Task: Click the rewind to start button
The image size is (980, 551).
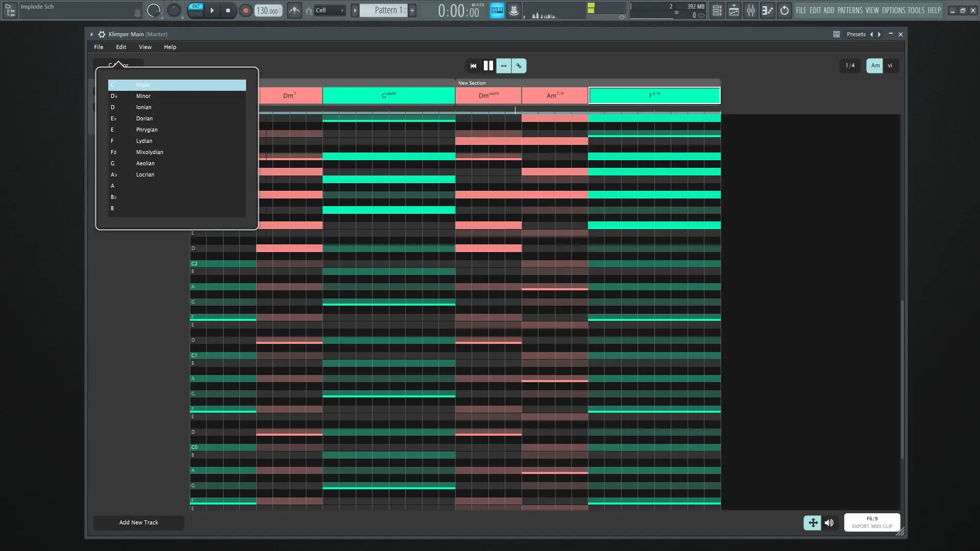Action: tap(473, 66)
